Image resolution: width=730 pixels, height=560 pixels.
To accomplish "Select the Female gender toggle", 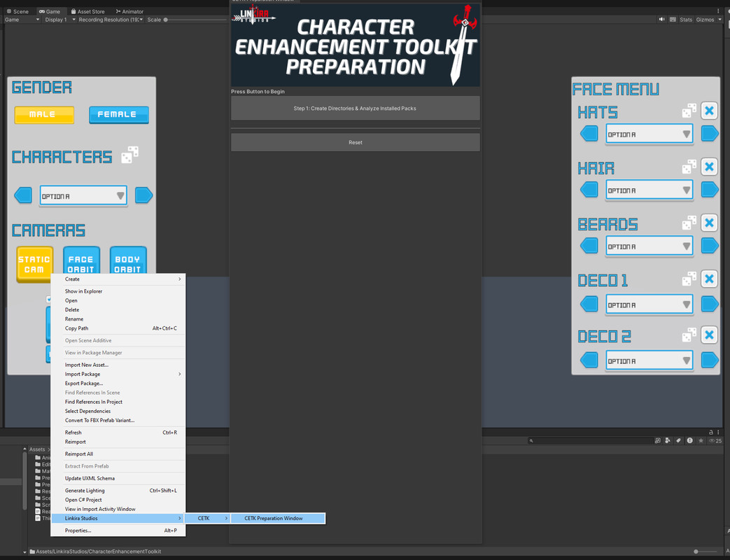I will tap(119, 115).
